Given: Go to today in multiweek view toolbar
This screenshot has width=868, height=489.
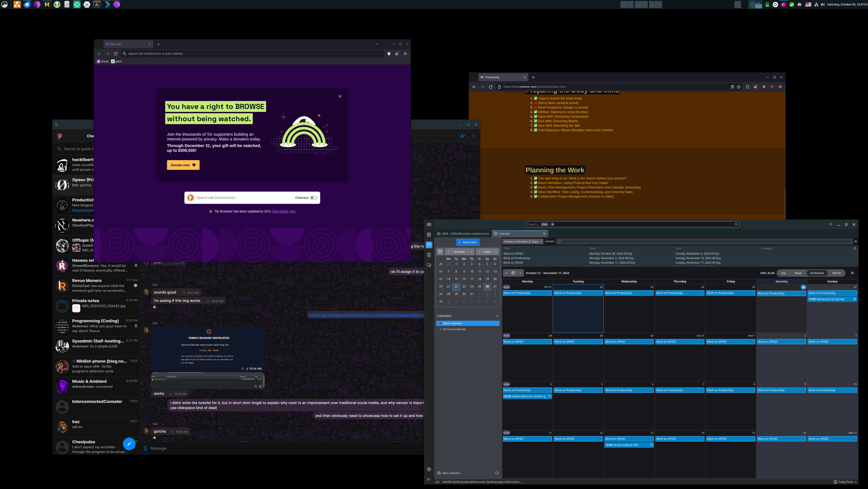Looking at the screenshot, I should [x=513, y=273].
